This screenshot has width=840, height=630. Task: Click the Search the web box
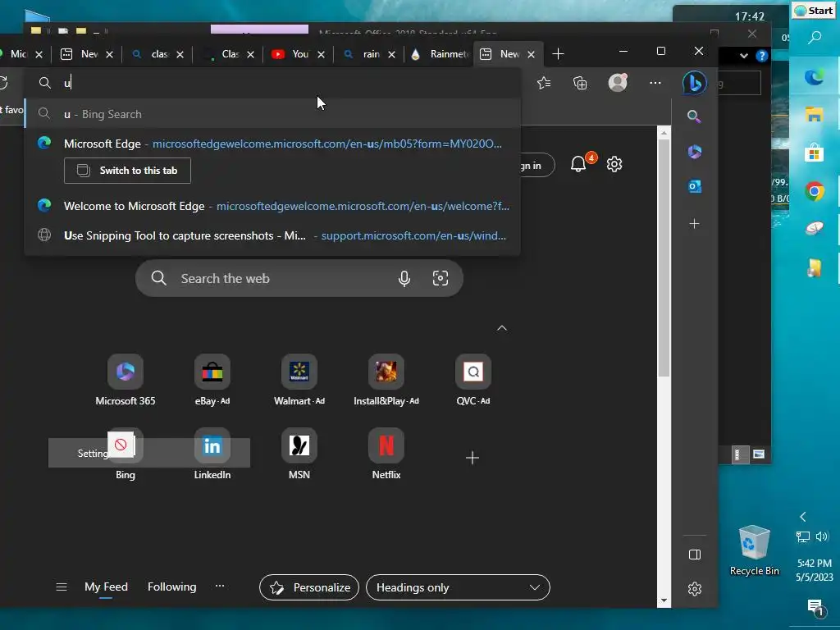click(x=299, y=278)
